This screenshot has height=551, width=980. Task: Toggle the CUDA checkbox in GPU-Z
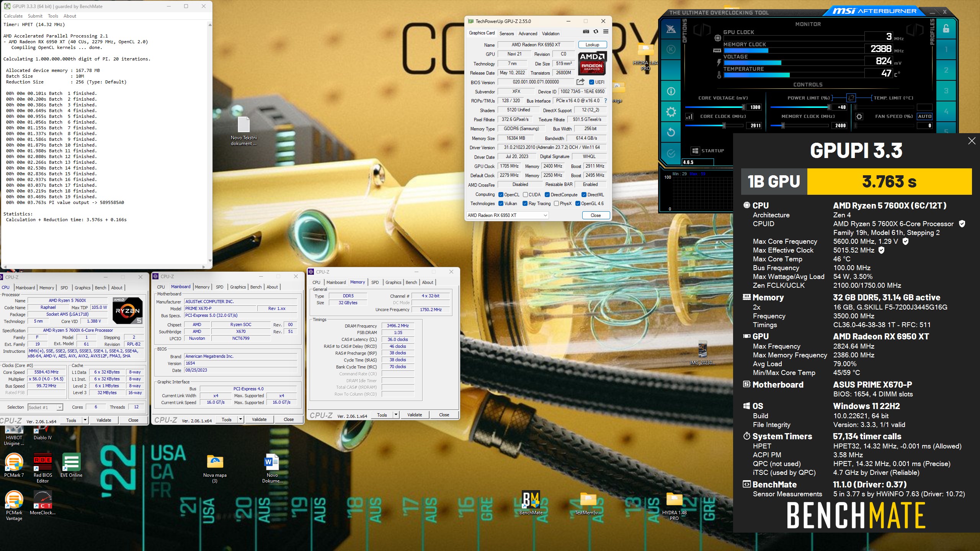coord(526,195)
